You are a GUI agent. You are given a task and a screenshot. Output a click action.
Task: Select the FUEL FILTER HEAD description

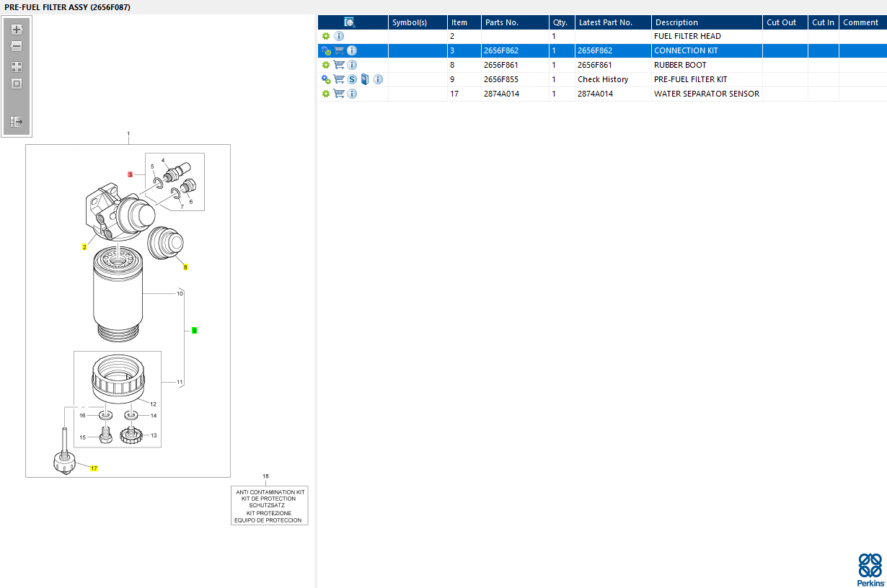(x=687, y=36)
